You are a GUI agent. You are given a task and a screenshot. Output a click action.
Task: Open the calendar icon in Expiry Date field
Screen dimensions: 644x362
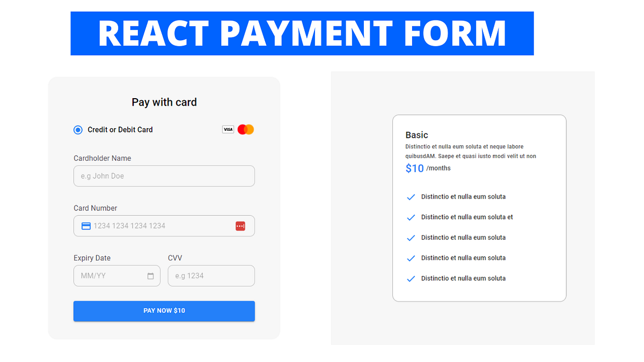(x=152, y=276)
